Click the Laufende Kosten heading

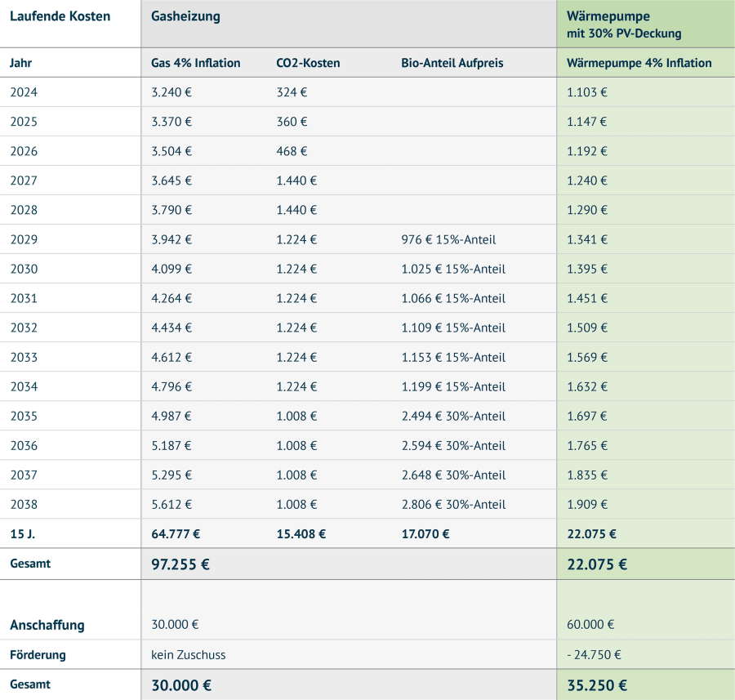coord(60,16)
